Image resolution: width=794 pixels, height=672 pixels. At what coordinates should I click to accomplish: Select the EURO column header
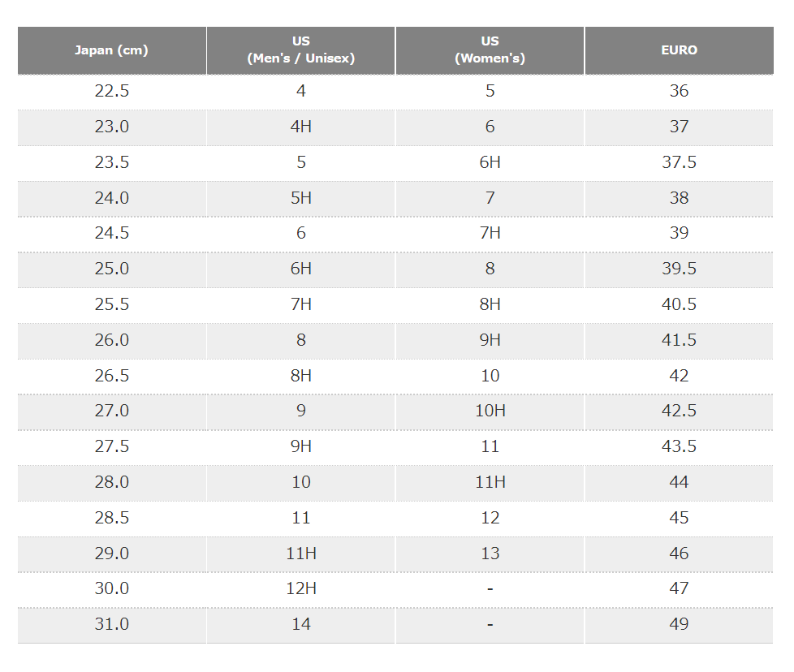[x=679, y=50]
